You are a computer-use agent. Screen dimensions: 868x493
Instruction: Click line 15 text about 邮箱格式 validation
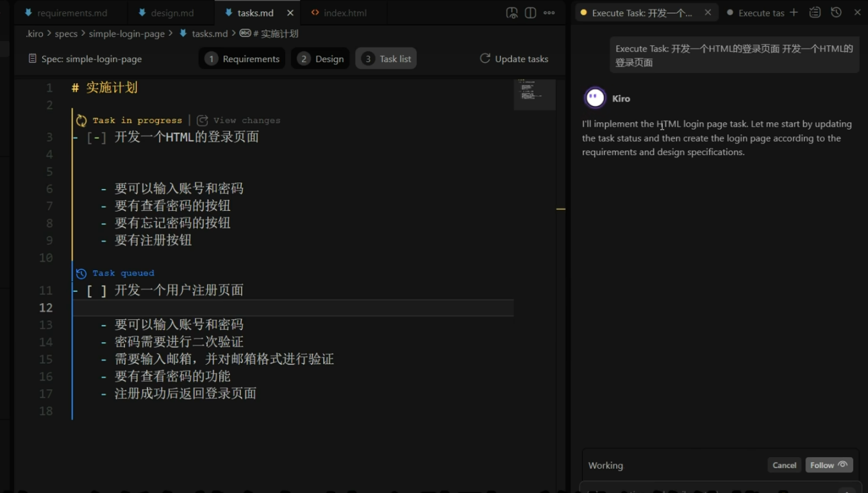[x=224, y=359]
